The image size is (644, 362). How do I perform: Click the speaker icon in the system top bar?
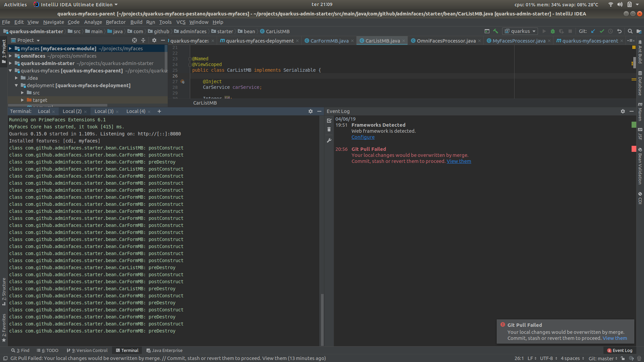point(620,4)
